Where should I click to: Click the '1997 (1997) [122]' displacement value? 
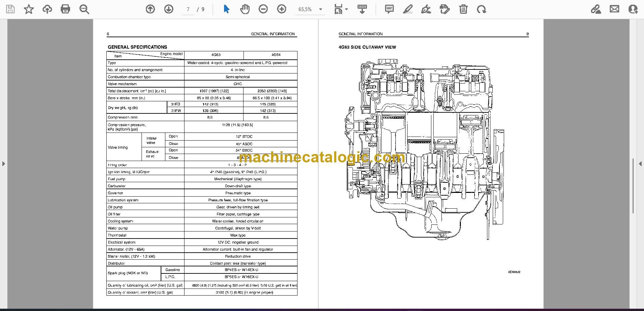coord(214,91)
